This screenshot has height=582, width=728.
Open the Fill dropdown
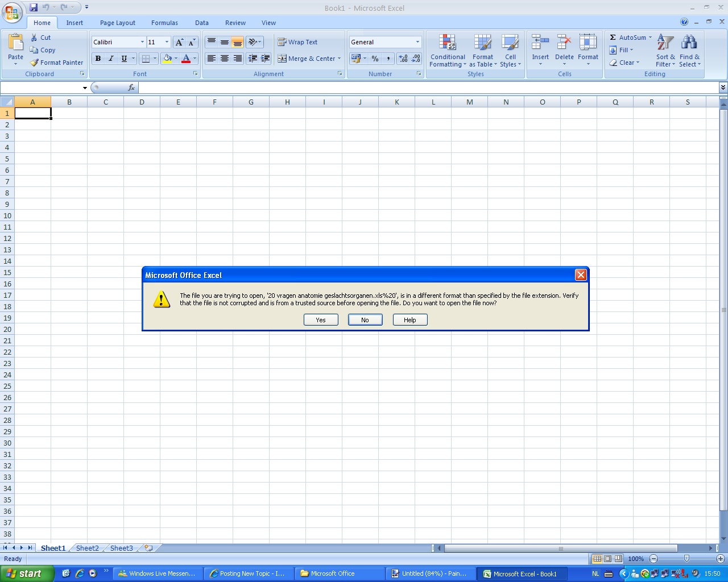(x=621, y=50)
